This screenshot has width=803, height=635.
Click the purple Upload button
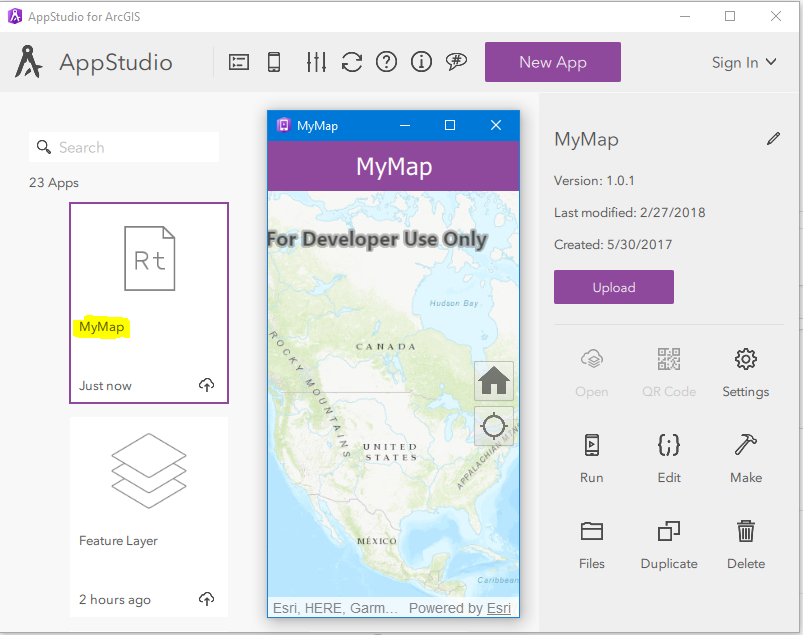[x=614, y=287]
